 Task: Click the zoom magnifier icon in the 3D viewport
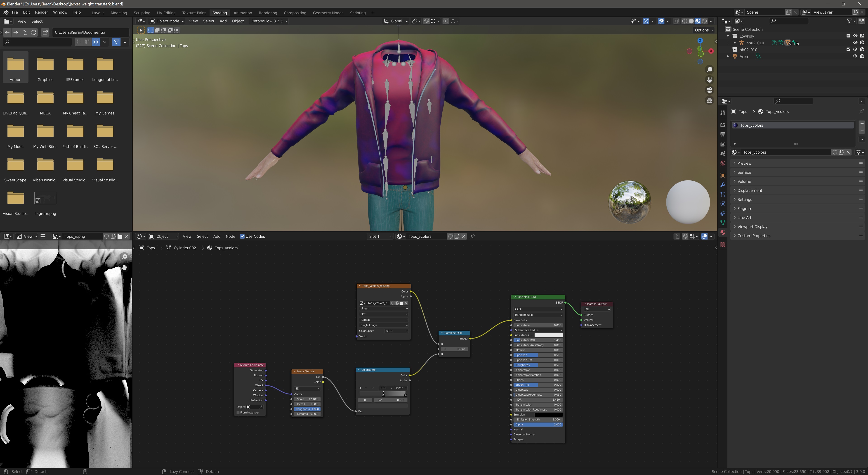click(x=709, y=70)
